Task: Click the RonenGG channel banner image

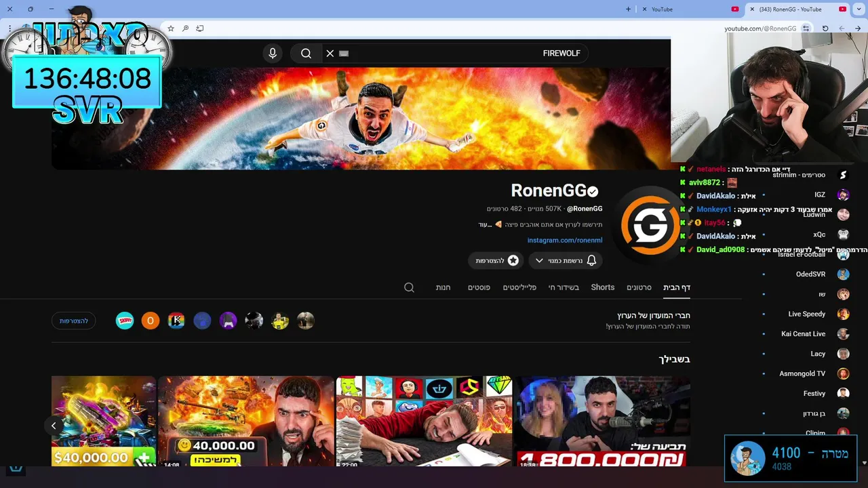Action: (x=361, y=118)
